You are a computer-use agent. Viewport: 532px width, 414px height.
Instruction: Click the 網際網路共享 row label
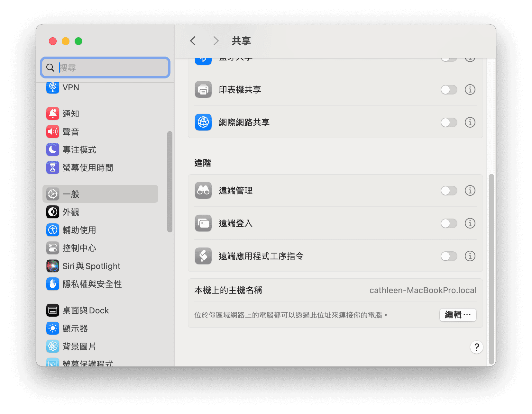(244, 122)
